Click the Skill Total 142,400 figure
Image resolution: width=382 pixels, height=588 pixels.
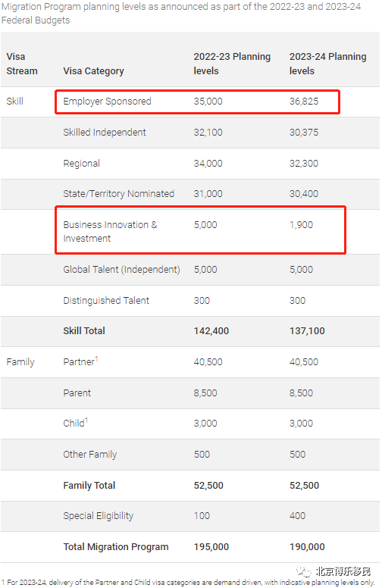point(211,330)
